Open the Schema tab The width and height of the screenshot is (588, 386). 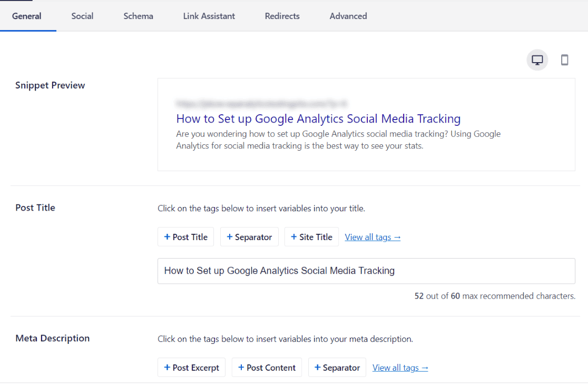point(138,16)
